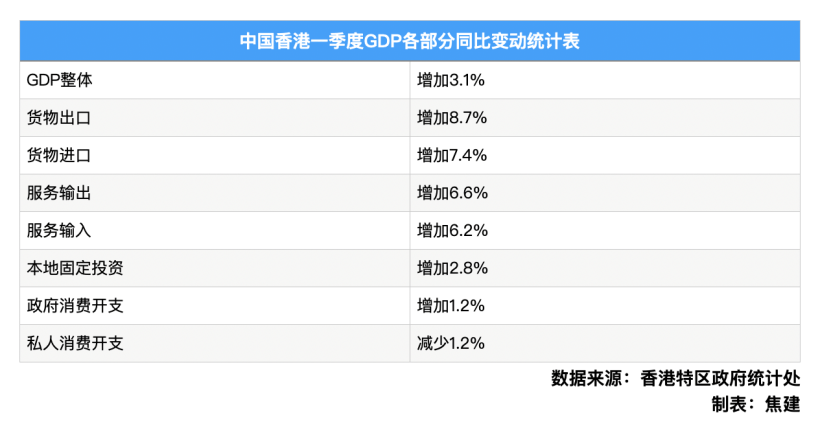Click 香港特区政府统计处 in the source line

(720, 378)
